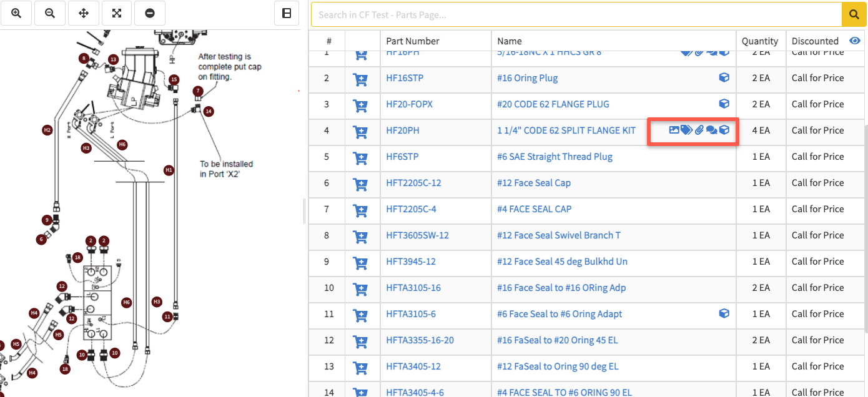The width and height of the screenshot is (868, 397).
Task: Toggle price visibility eye icon
Action: [854, 41]
